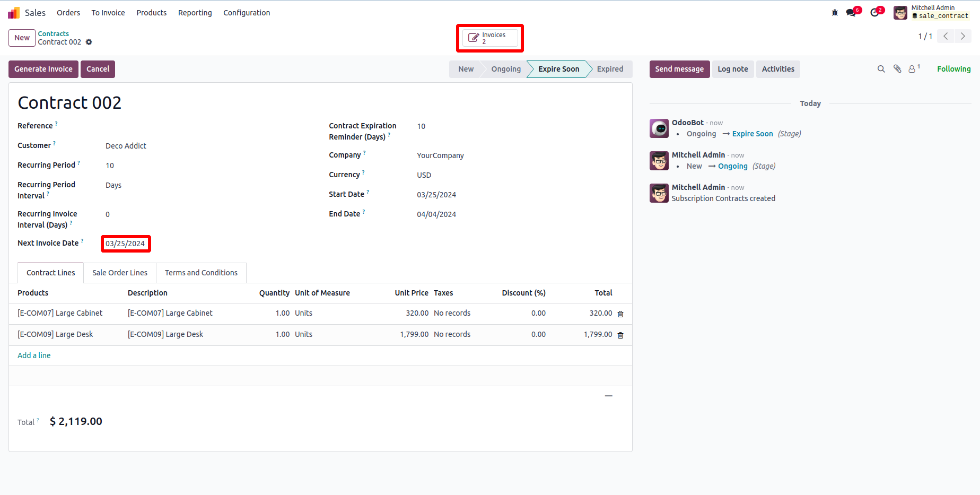The width and height of the screenshot is (980, 495).
Task: Go to previous record arrow
Action: point(946,36)
